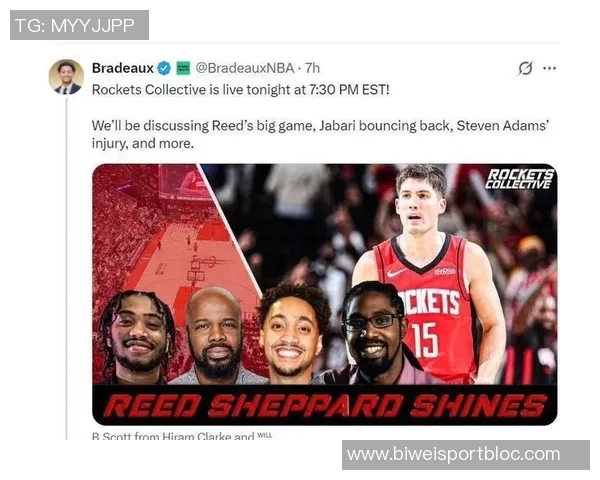Viewport: 600px width, 480px height.
Task: Click the 'Rockets Collective is live tonight' text line
Action: [240, 90]
